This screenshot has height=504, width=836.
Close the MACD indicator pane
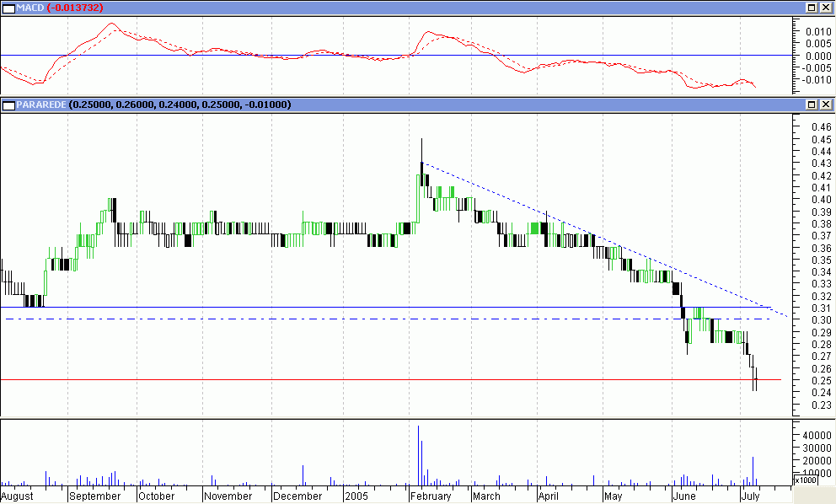click(x=825, y=8)
